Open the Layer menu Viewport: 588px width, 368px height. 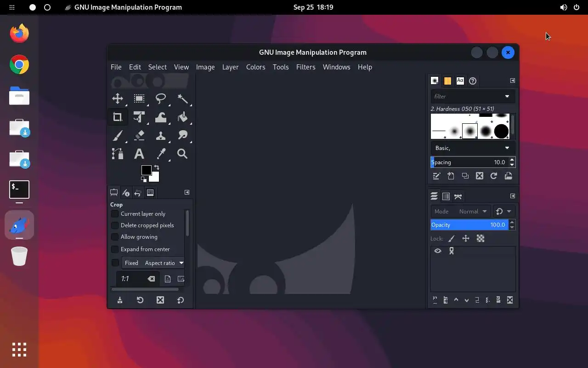pyautogui.click(x=231, y=67)
